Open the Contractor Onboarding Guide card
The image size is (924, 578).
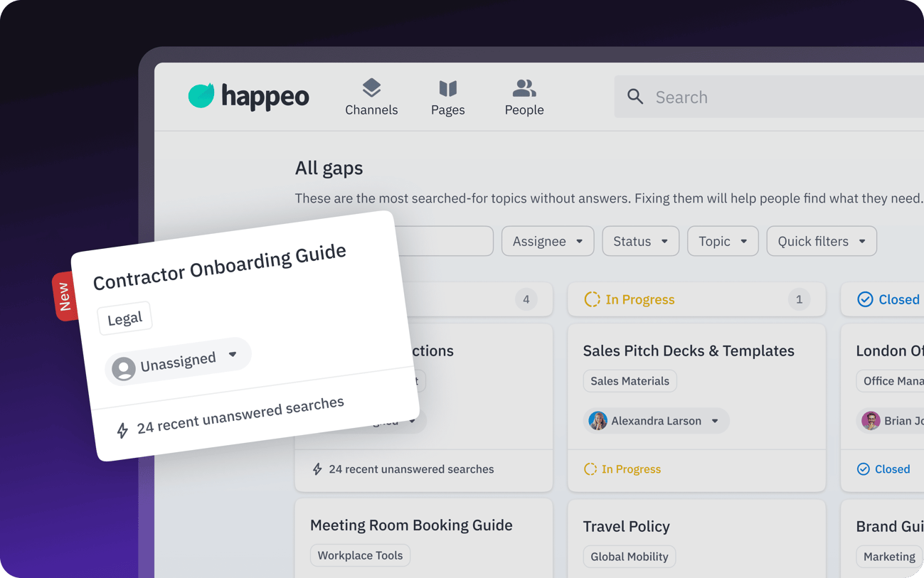220,267
